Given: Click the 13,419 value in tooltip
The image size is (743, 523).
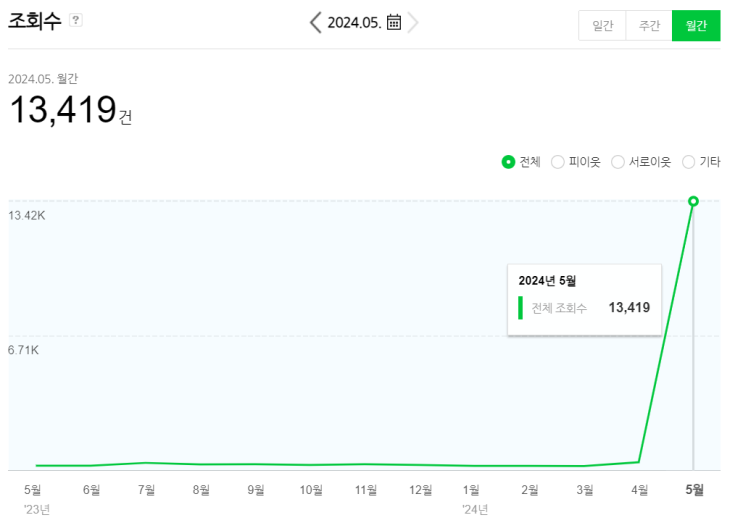Looking at the screenshot, I should click(629, 307).
